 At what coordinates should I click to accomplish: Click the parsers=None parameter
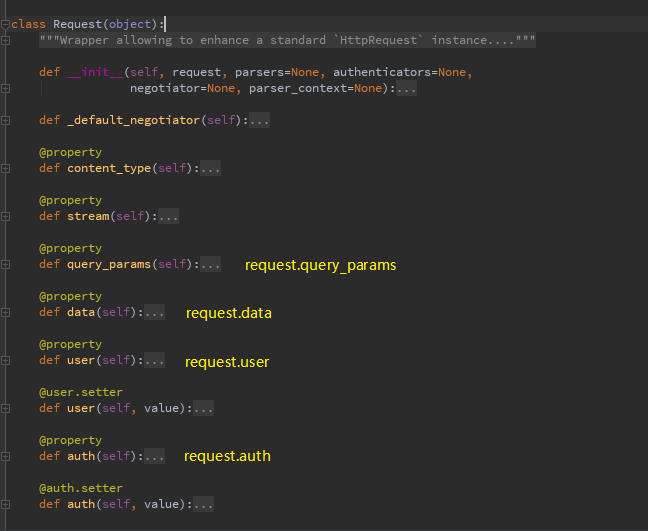click(x=277, y=72)
